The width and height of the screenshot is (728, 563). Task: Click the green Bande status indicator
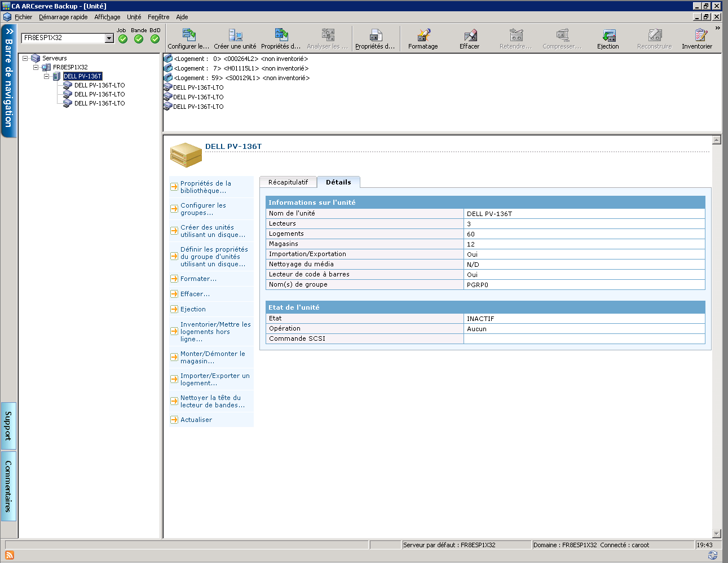tap(139, 39)
